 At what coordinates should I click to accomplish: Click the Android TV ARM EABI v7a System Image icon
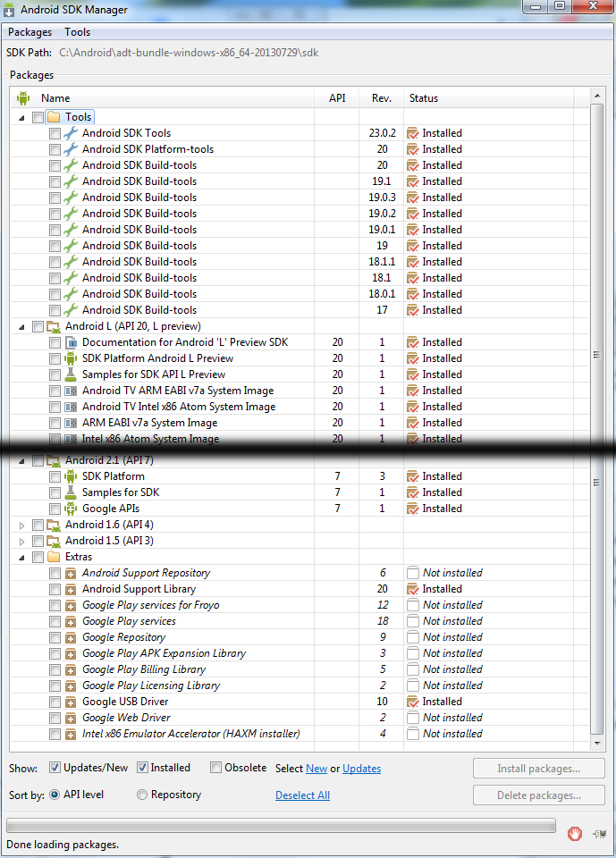(x=71, y=391)
